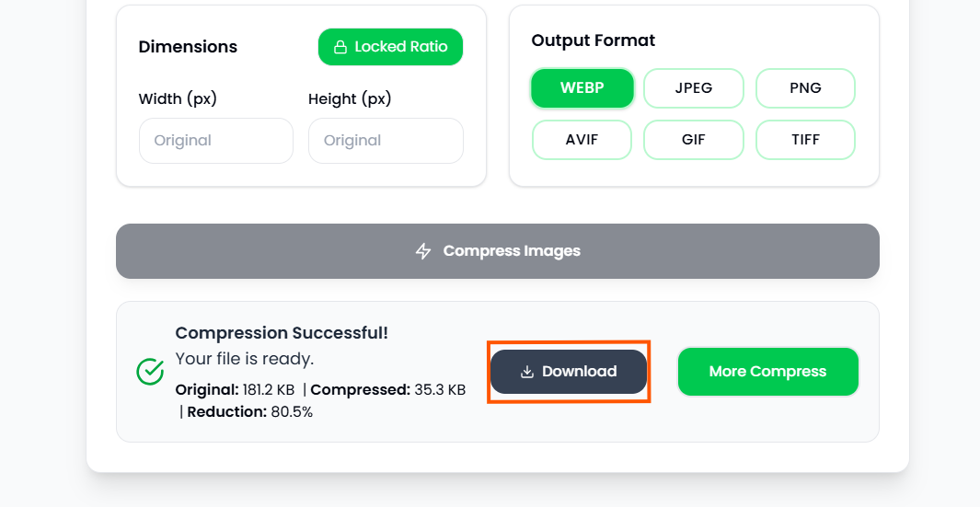Click the More Compress button
The image size is (980, 507).
[767, 372]
